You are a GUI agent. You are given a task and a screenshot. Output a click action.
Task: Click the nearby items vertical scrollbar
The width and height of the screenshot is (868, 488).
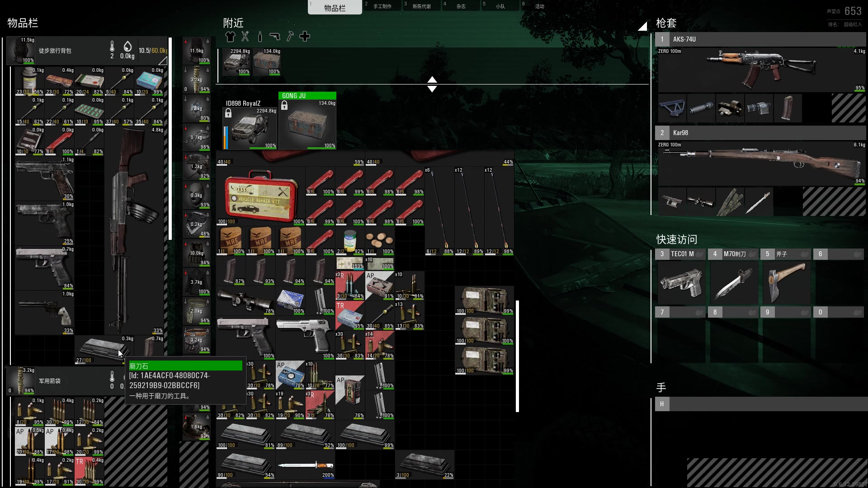[518, 356]
